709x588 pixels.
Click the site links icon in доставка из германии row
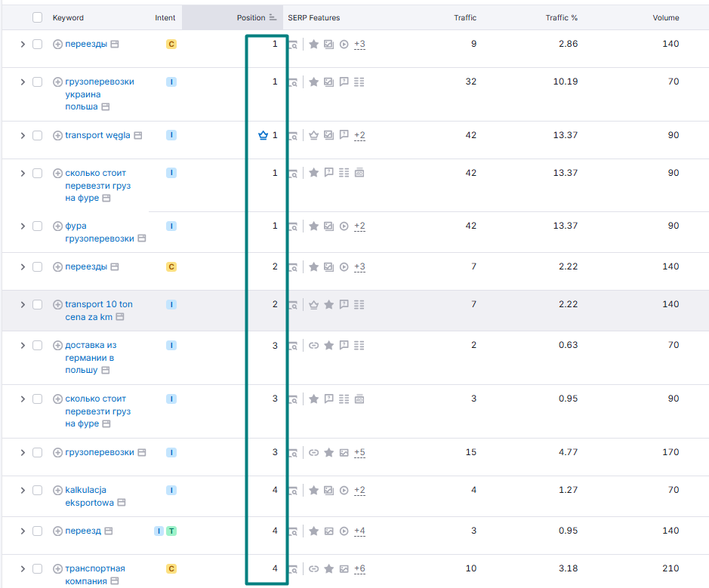tap(314, 345)
